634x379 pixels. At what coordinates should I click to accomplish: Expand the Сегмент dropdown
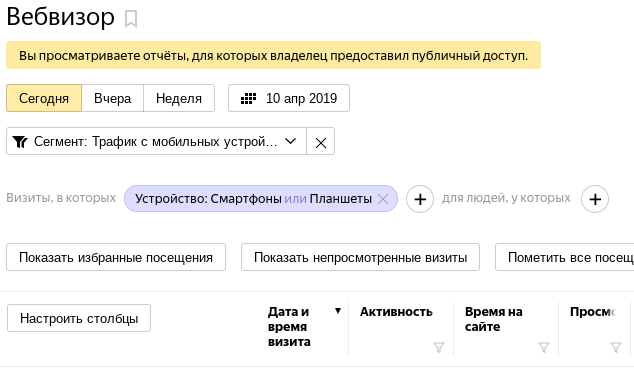(x=156, y=141)
